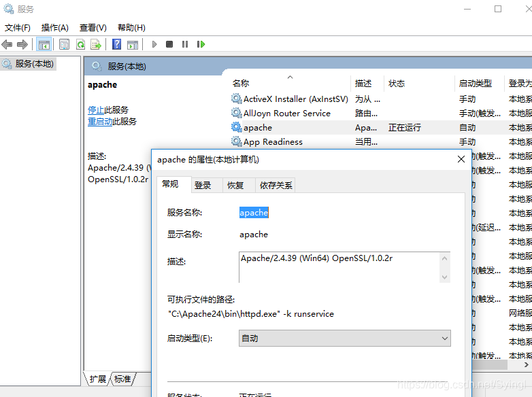Screen dimensions: 532x397
Task: Select the gear icon beside App Readiness
Action: (236, 141)
